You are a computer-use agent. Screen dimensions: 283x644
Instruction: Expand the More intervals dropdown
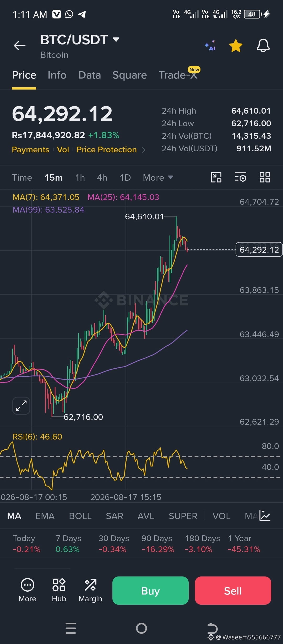click(x=158, y=177)
